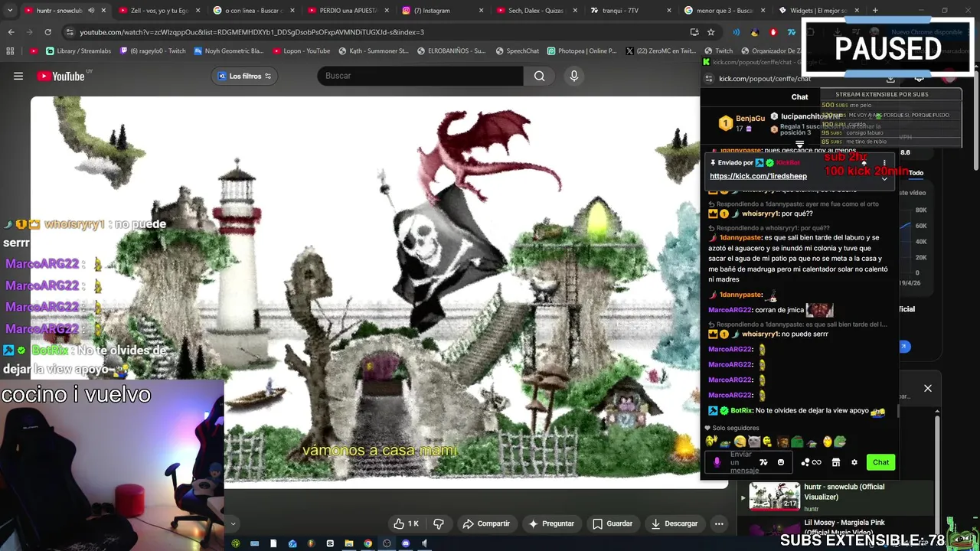This screenshot has width=980, height=551.
Task: Open the YouTube hamburger guide menu
Action: click(18, 76)
